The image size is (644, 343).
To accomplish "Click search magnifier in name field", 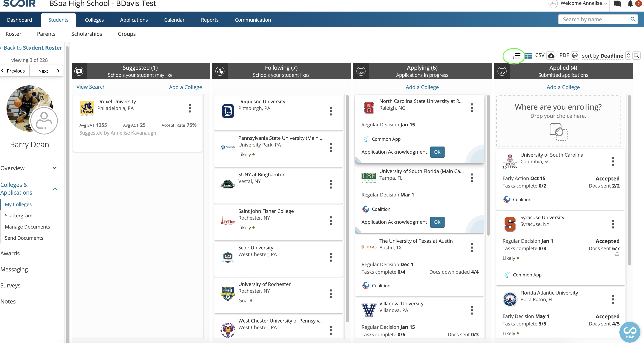I will 633,19.
